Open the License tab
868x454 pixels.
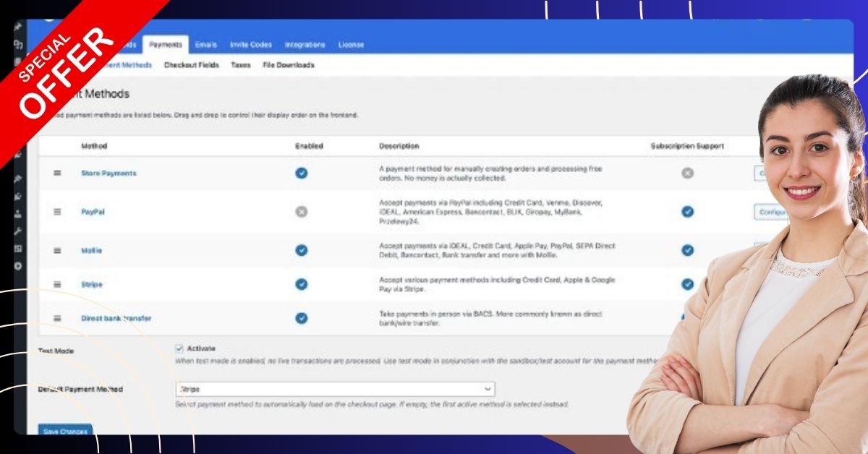point(351,45)
